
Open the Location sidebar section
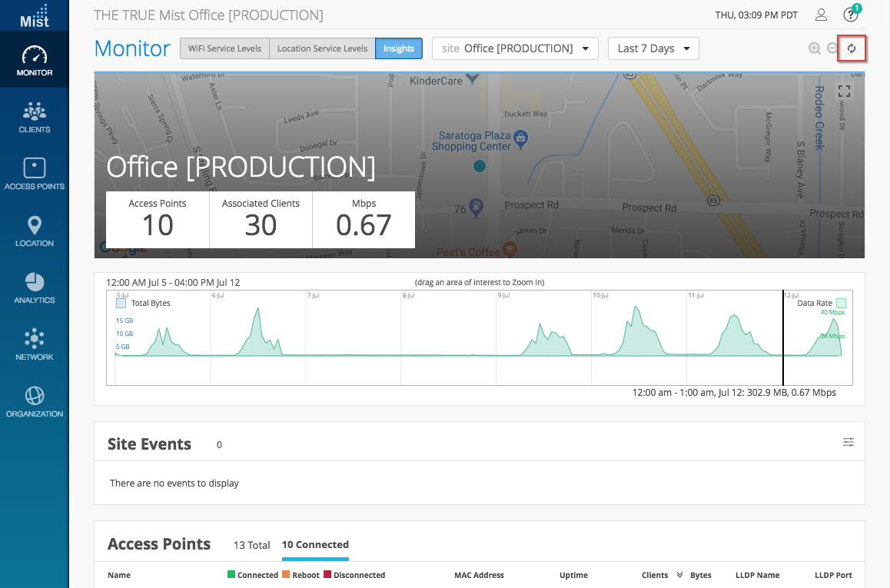tap(35, 231)
